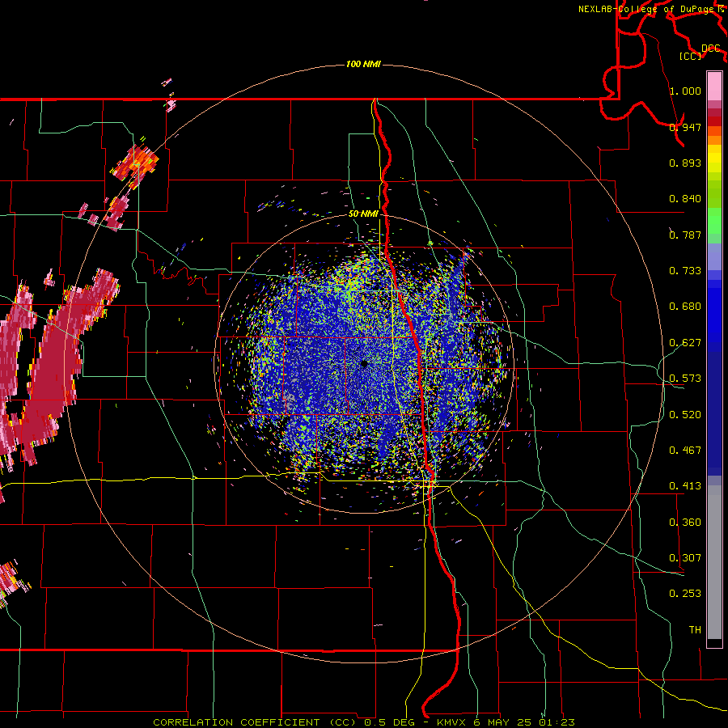Screen dimensions: 728x728
Task: Click the 0.413 legend value
Action: [685, 486]
